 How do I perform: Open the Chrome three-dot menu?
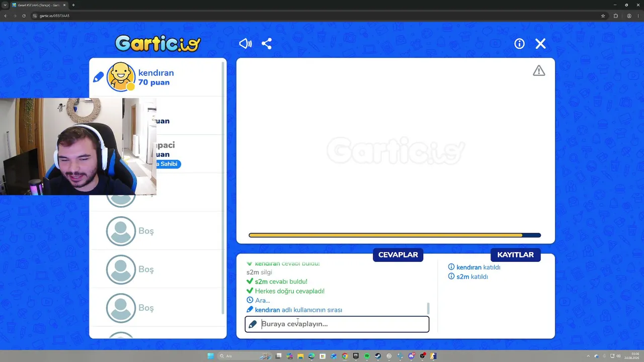(x=638, y=16)
